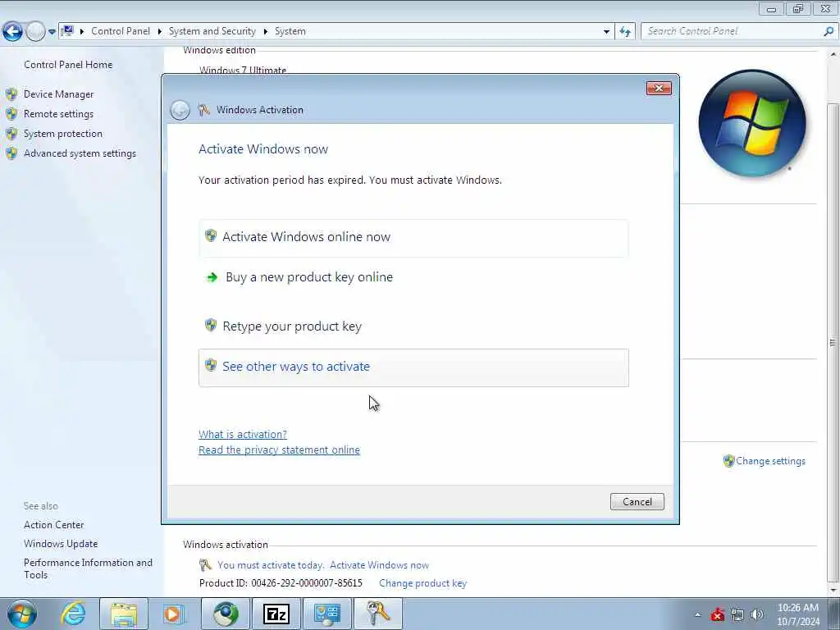Click the Action Center red flag tray icon
Viewport: 840px width, 630px height.
717,615
